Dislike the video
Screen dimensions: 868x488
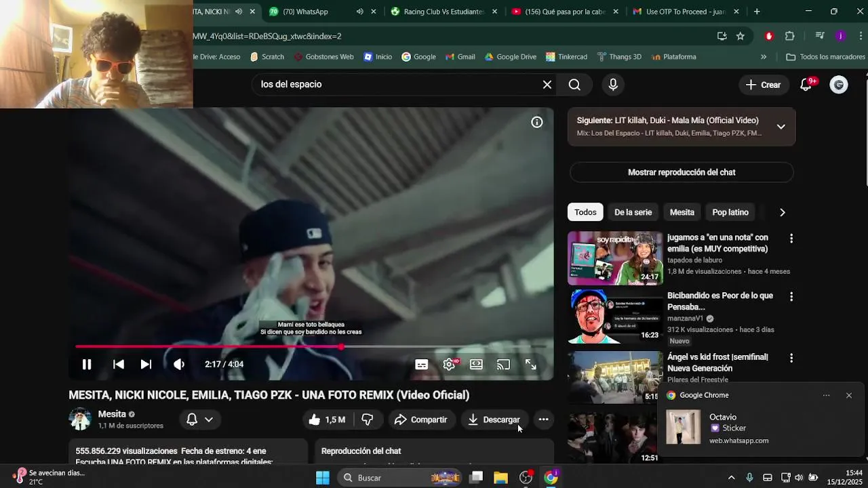[x=368, y=420]
